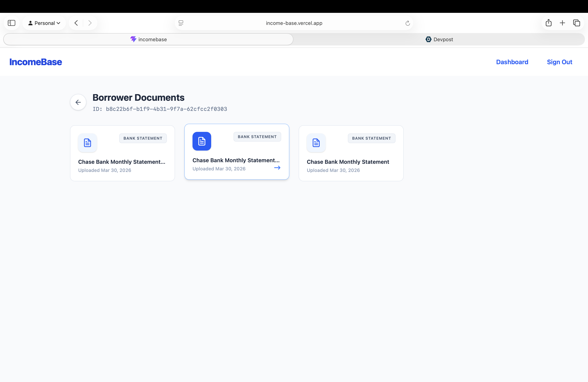588x382 pixels.
Task: Switch to the Devpost tab
Action: [439, 39]
